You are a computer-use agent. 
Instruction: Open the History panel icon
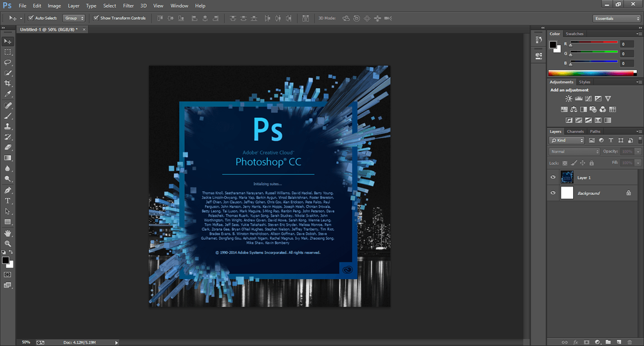pyautogui.click(x=538, y=40)
